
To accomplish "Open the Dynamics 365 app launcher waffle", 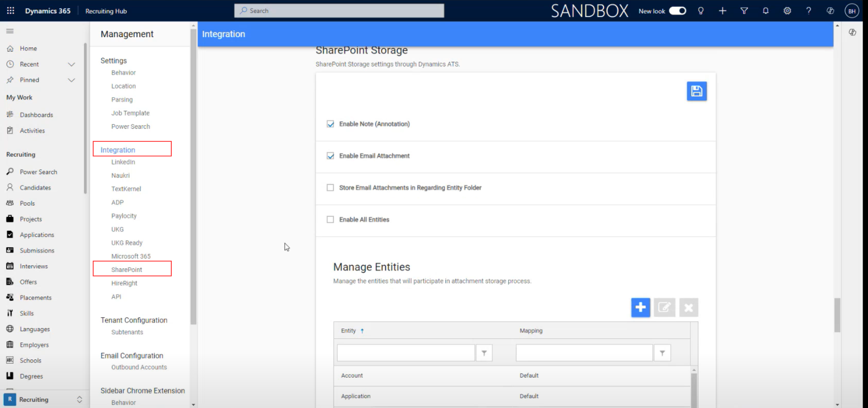I will (x=10, y=10).
